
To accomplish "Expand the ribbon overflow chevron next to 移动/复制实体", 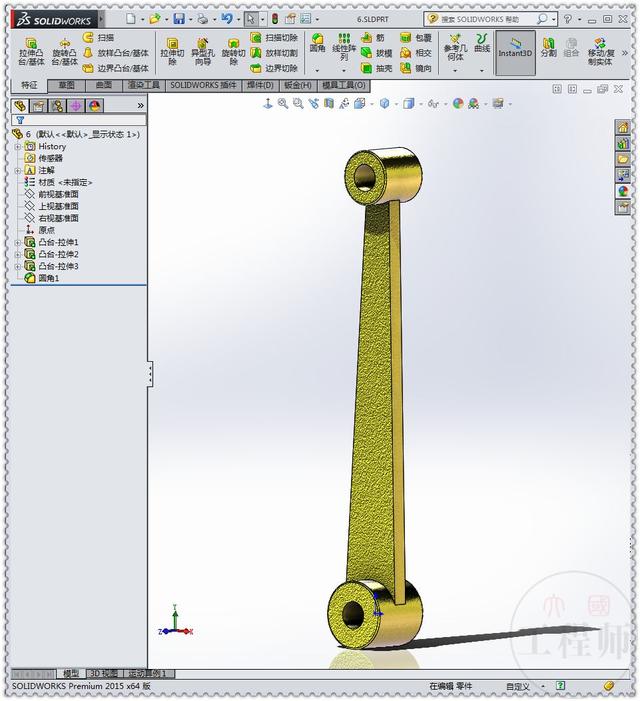I will coord(624,53).
